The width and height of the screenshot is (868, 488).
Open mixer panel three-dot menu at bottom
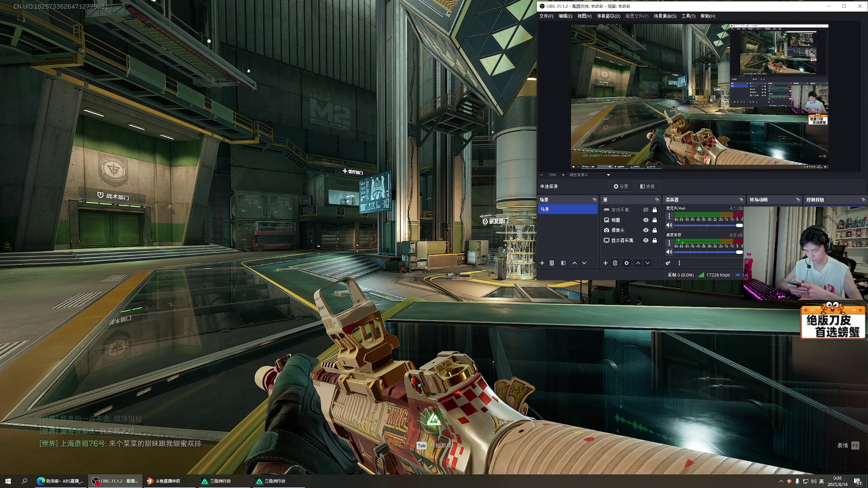coord(679,263)
